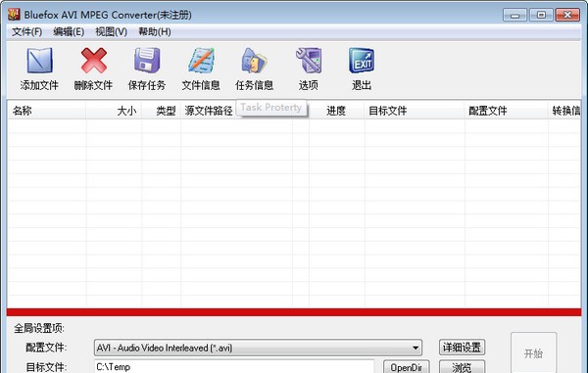Sort by the 大小 column header
The width and height of the screenshot is (588, 373).
[114, 111]
